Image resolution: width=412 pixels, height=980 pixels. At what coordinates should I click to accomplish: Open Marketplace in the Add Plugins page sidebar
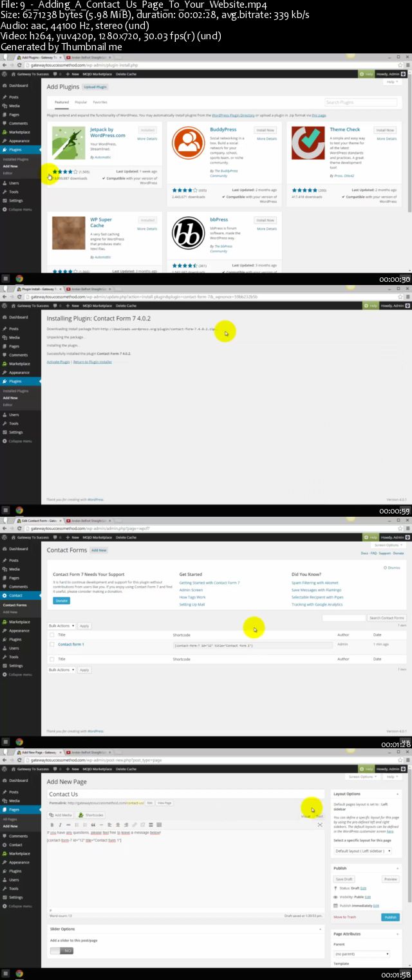(x=19, y=132)
